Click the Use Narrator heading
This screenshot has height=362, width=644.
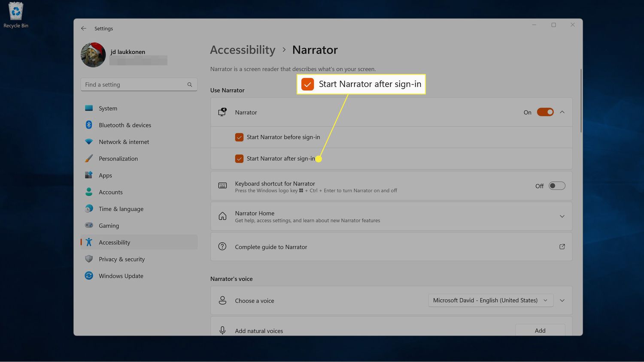tap(227, 90)
